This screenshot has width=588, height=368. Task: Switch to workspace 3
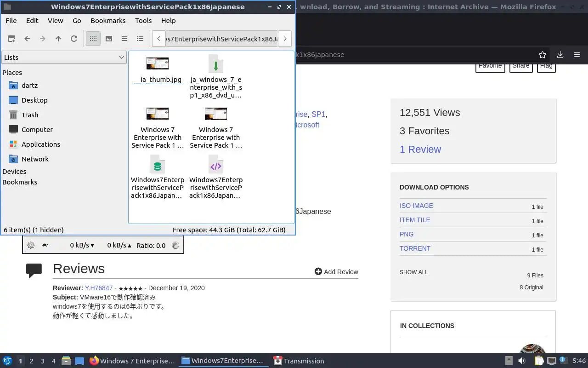(x=42, y=361)
